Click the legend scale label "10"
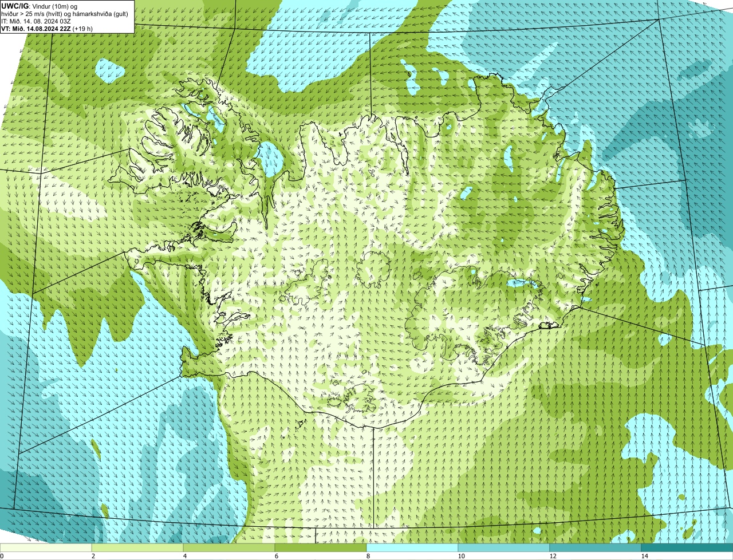The width and height of the screenshot is (733, 560). 461,556
